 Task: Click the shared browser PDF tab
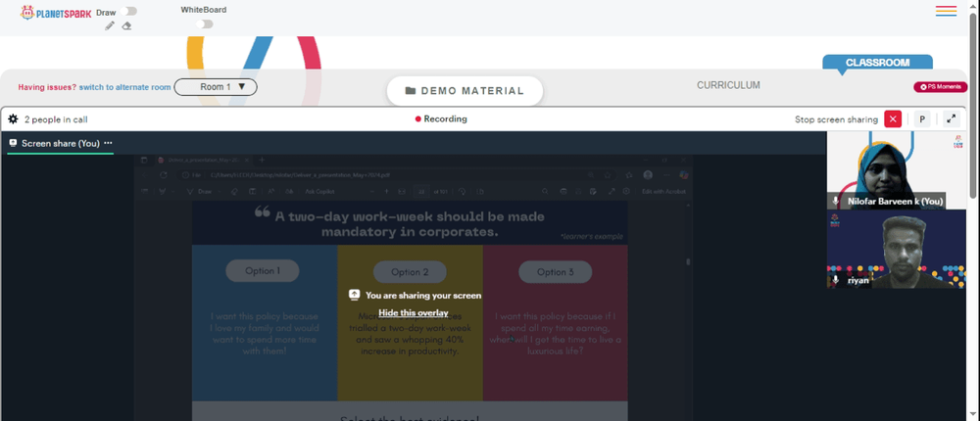point(202,160)
